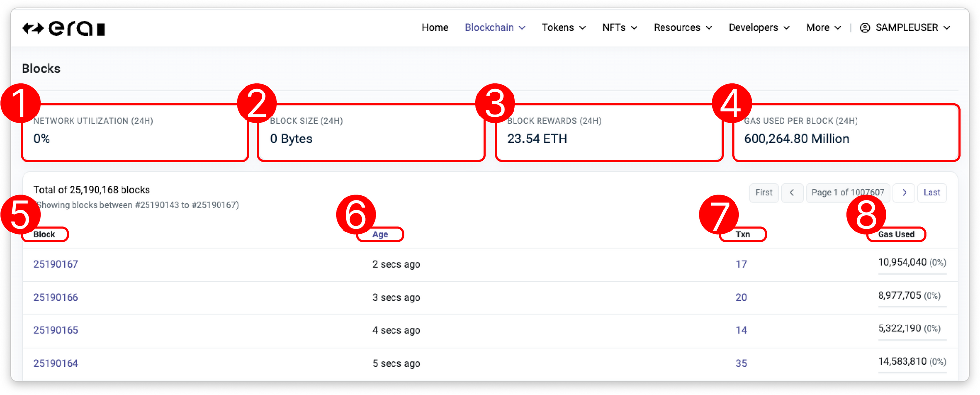Screen dimensions: 980x395
Task: Select the Block Rewards (24H) card
Action: [609, 132]
